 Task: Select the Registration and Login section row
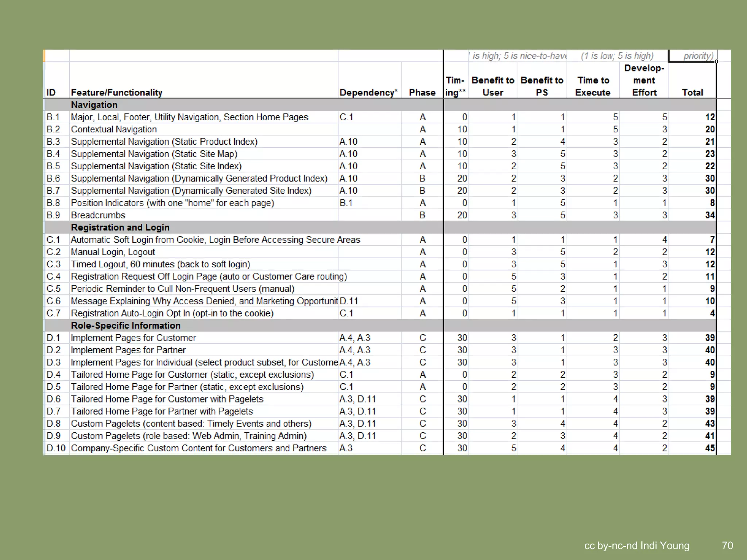(x=120, y=227)
